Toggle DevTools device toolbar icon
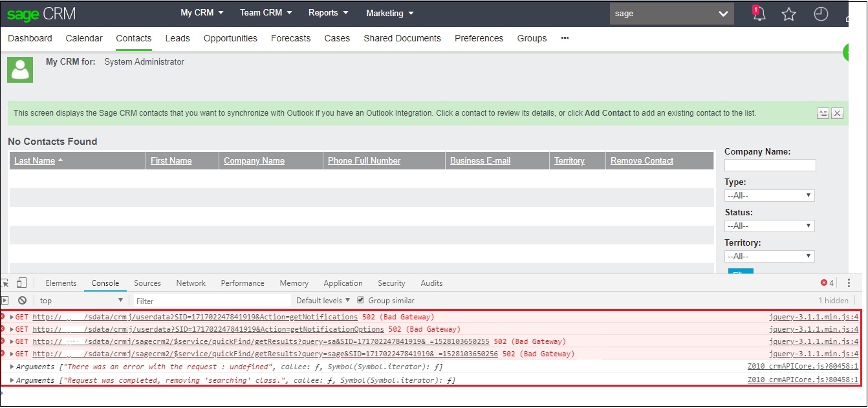868x408 pixels. (22, 283)
